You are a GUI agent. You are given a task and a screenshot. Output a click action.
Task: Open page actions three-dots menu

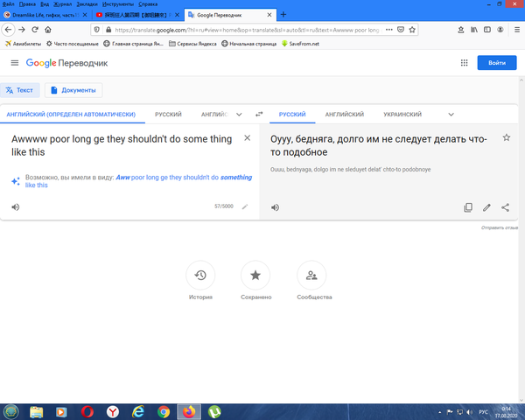coord(388,30)
